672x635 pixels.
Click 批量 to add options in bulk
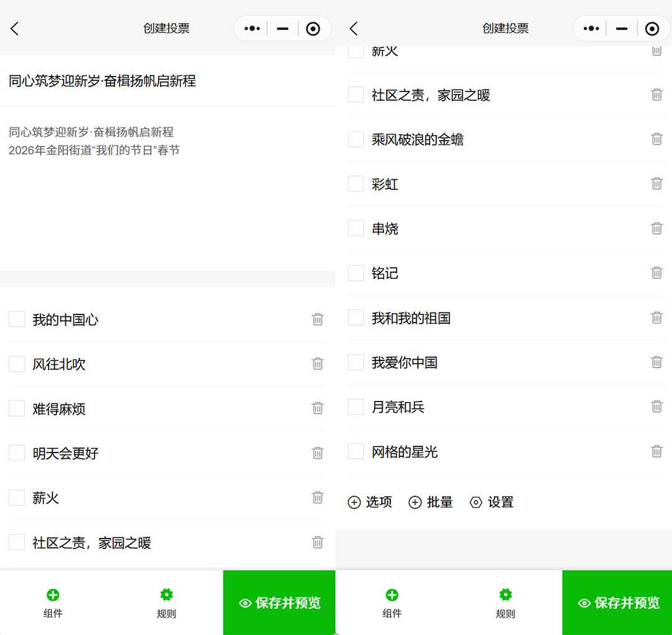[x=431, y=502]
